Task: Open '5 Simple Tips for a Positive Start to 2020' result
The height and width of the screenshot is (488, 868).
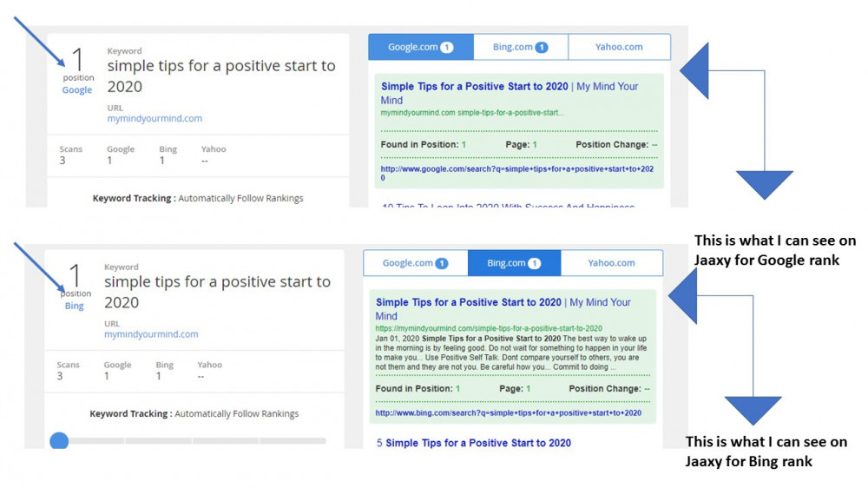Action: tap(474, 443)
